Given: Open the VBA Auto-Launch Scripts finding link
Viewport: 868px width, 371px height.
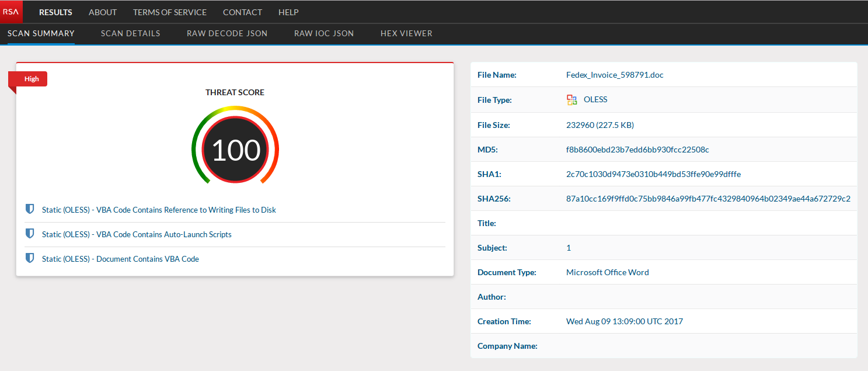Looking at the screenshot, I should pyautogui.click(x=137, y=234).
